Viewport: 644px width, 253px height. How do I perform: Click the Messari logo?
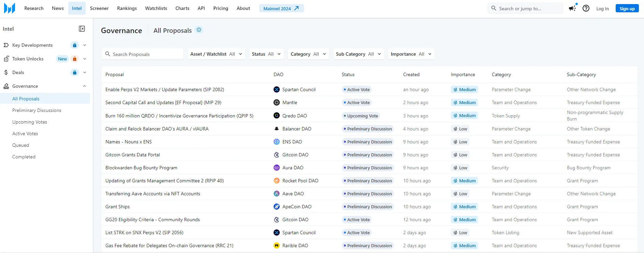[10, 8]
